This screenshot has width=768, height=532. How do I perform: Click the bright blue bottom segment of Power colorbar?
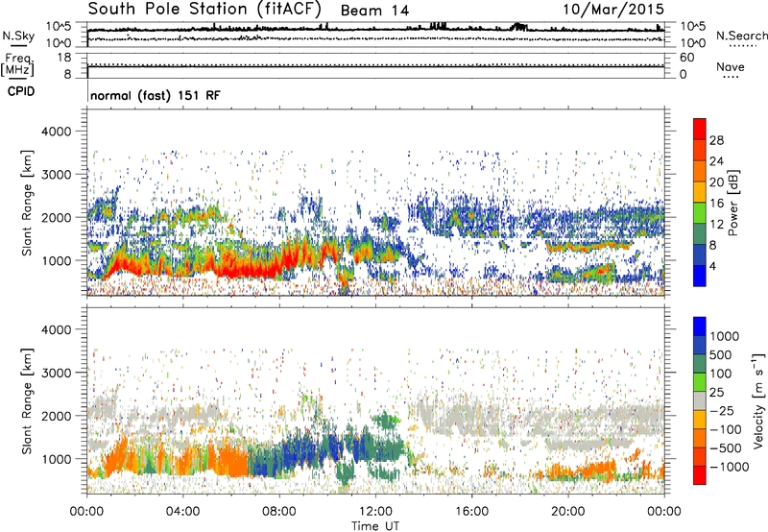[700, 277]
